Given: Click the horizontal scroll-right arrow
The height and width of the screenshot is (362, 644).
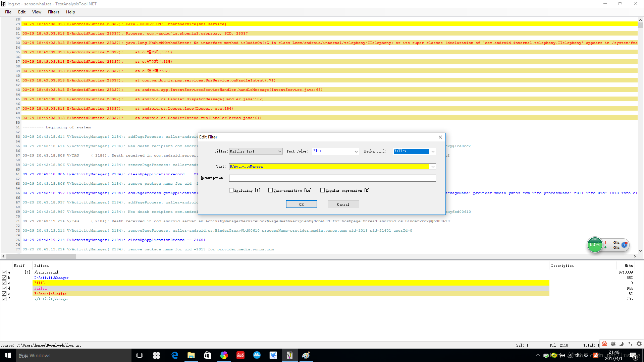Looking at the screenshot, I should 635,256.
